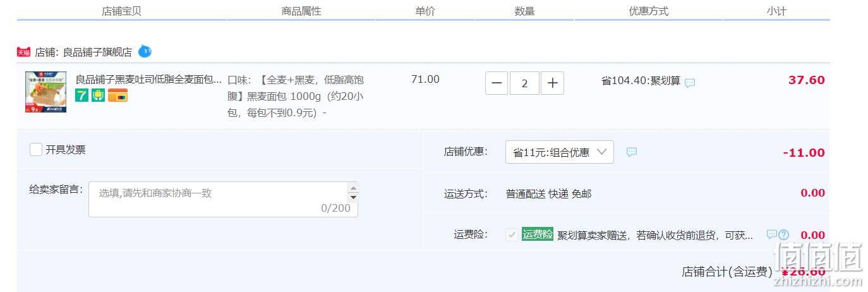Toggle the 运费险 shipping insurance checkbox

pyautogui.click(x=512, y=235)
